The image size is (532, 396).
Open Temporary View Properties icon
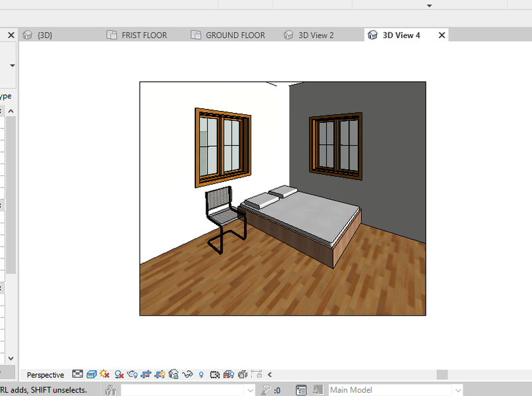point(215,375)
